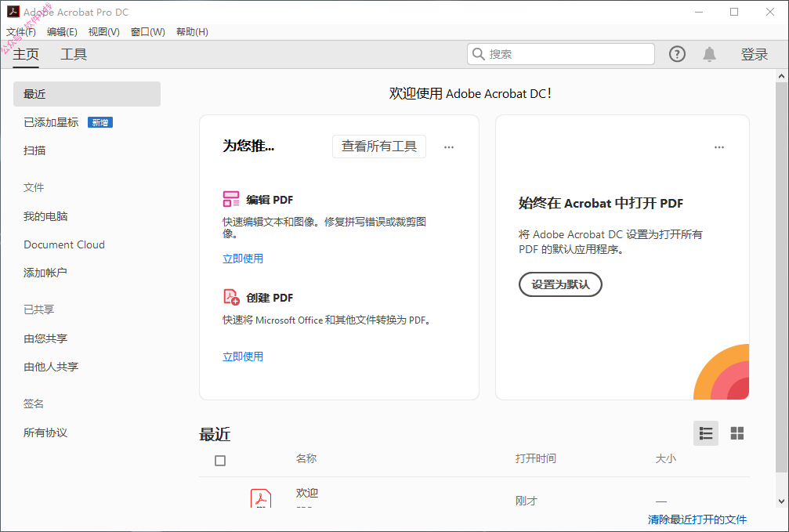Image resolution: width=789 pixels, height=532 pixels.
Task: Click the 设置为默认 button
Action: point(560,284)
